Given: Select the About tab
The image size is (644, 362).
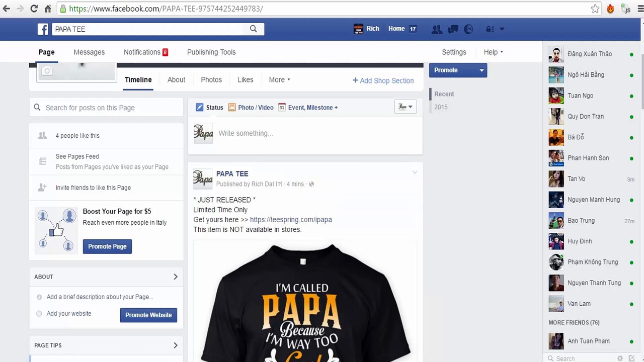Looking at the screenshot, I should (x=176, y=79).
